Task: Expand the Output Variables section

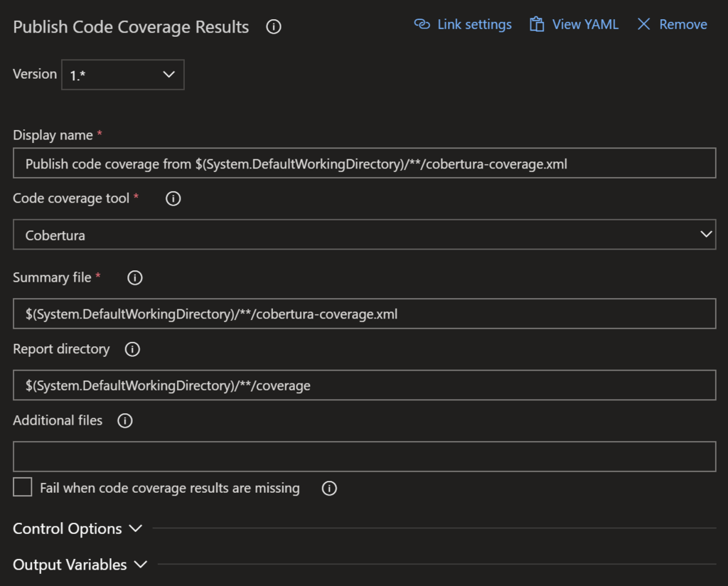Action: coord(80,565)
